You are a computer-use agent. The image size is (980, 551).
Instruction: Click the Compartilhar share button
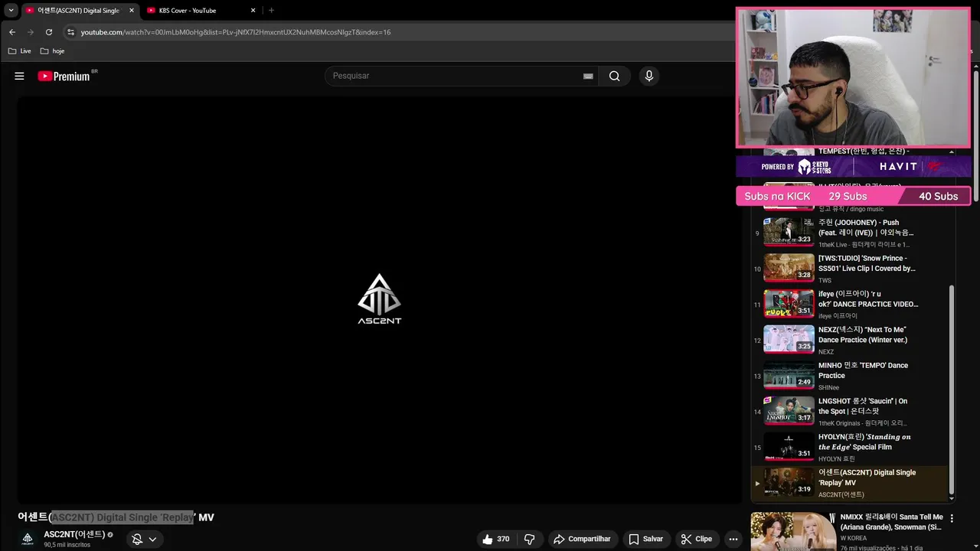[x=582, y=539]
